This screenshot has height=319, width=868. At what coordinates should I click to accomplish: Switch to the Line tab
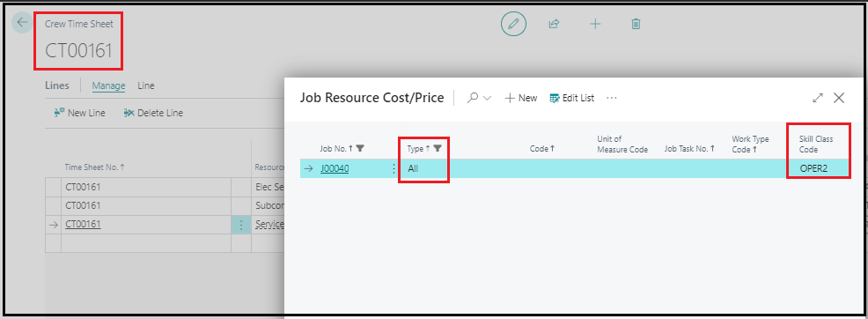pos(146,85)
